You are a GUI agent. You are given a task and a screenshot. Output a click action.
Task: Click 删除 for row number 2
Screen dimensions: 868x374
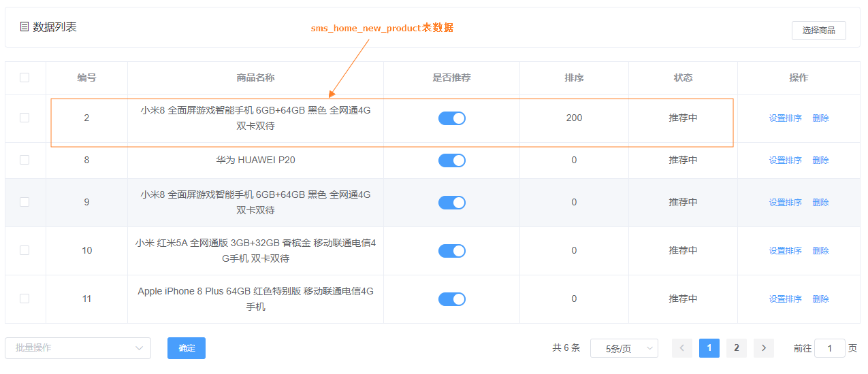pos(820,118)
